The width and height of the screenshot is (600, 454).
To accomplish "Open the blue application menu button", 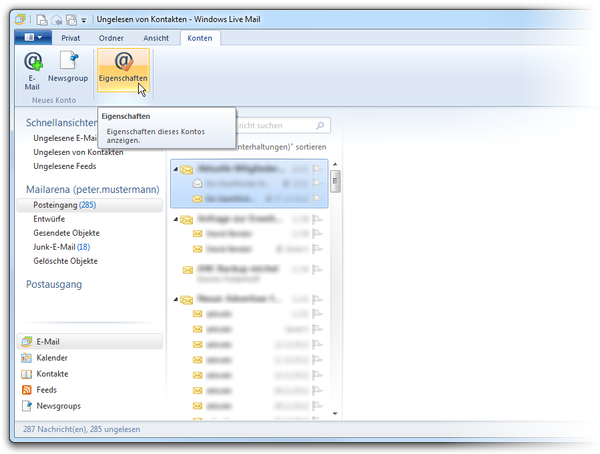I will (33, 38).
